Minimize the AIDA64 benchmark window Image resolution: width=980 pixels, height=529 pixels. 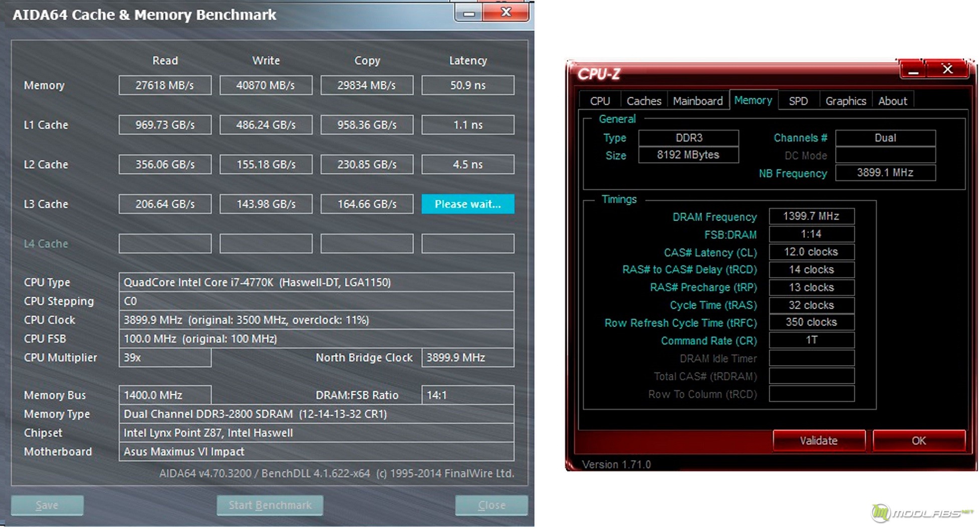pos(468,14)
